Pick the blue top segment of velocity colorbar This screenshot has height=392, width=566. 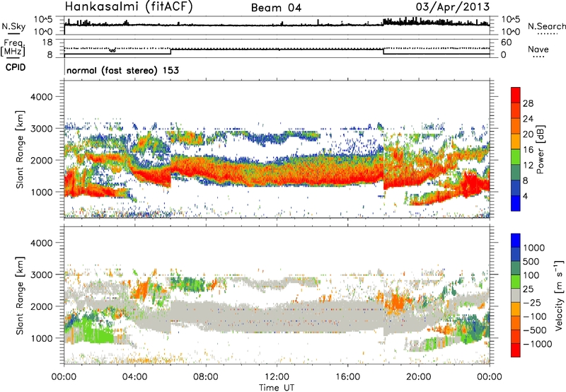pyautogui.click(x=516, y=241)
